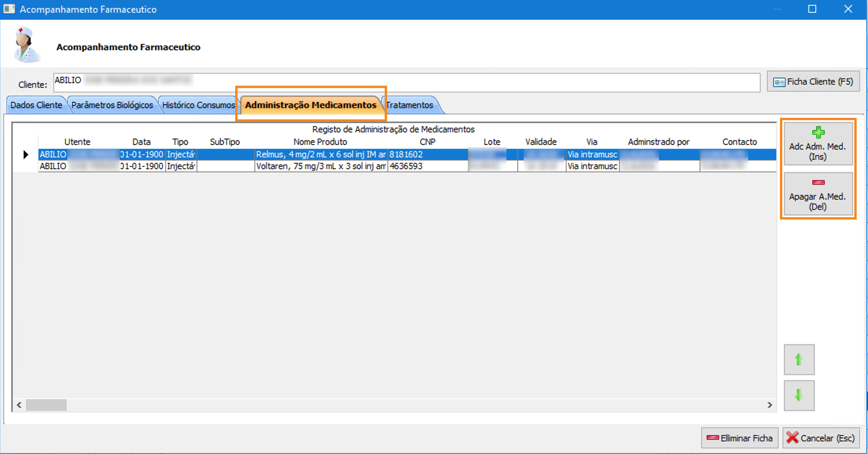This screenshot has height=454, width=868.
Task: Click red minus Apagar A.Med. button
Action: pyautogui.click(x=818, y=194)
